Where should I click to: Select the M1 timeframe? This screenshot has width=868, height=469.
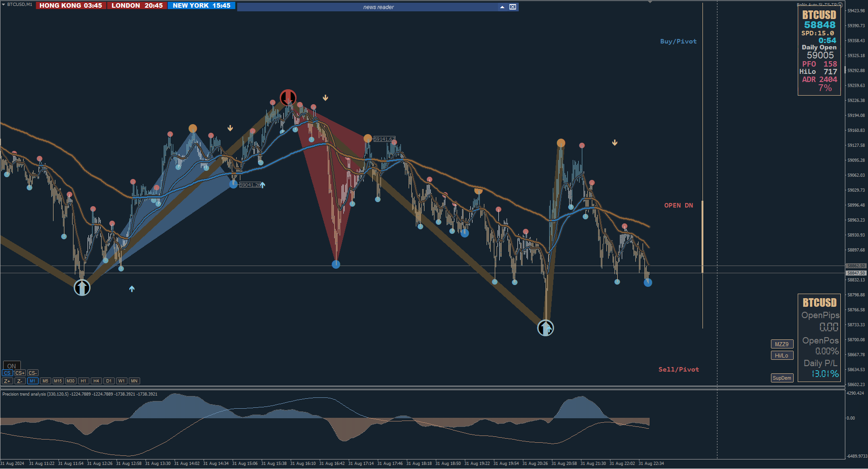(32, 381)
